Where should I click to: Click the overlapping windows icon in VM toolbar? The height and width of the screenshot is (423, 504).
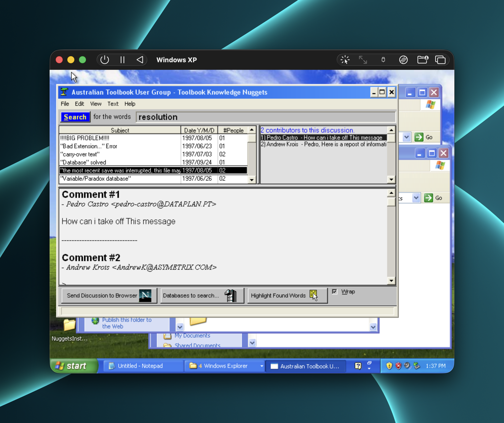[x=440, y=60]
